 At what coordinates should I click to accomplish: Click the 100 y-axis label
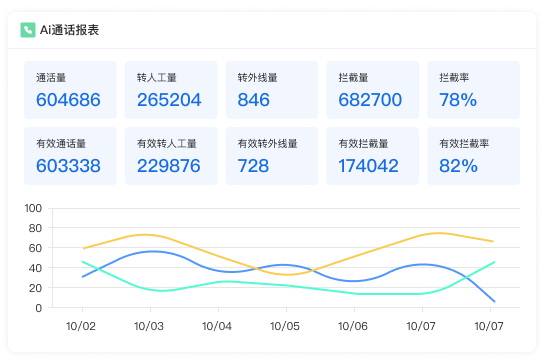tap(33, 208)
